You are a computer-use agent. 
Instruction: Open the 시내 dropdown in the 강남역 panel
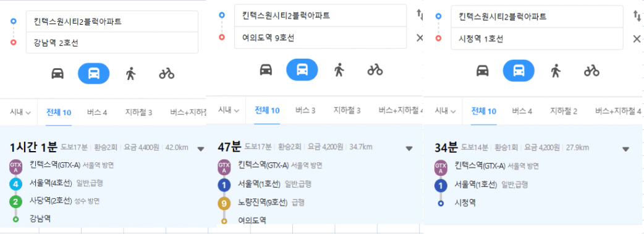coord(21,112)
